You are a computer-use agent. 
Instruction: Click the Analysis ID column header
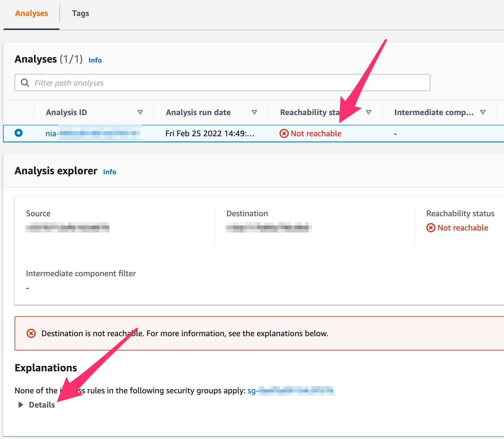pyautogui.click(x=67, y=112)
